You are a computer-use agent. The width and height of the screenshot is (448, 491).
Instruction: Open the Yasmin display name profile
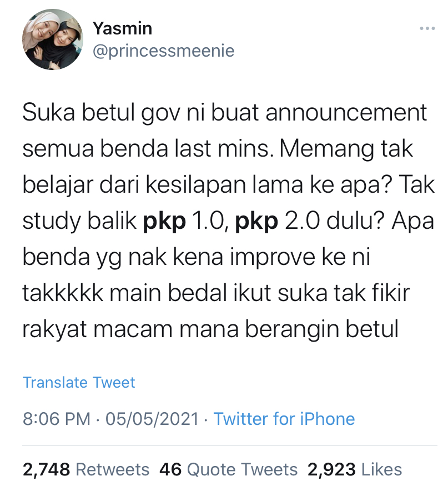123,28
